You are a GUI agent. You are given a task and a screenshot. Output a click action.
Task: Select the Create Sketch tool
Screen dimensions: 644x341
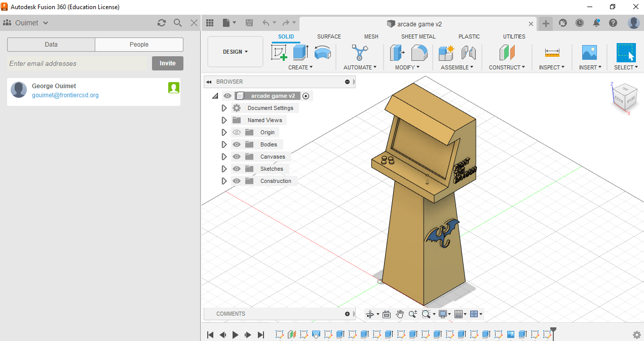(279, 53)
